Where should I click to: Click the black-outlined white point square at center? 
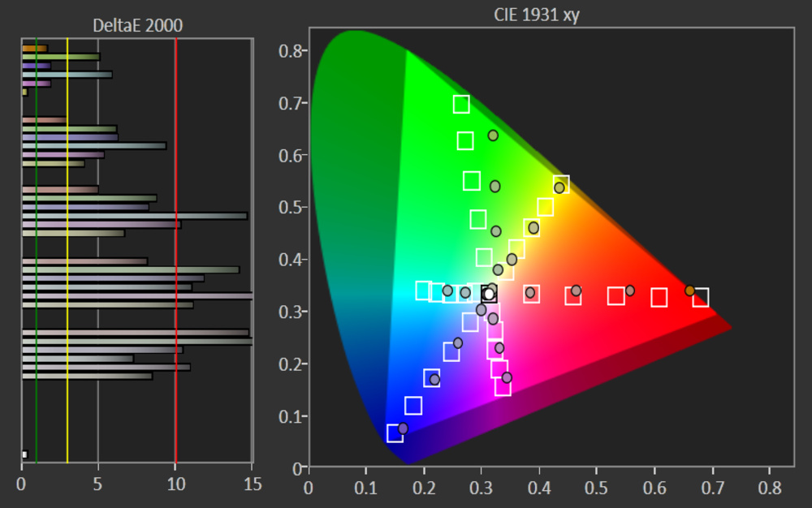point(488,294)
